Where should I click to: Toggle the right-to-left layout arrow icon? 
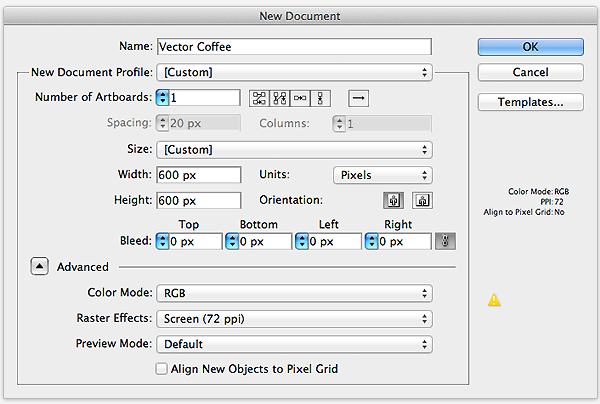359,98
